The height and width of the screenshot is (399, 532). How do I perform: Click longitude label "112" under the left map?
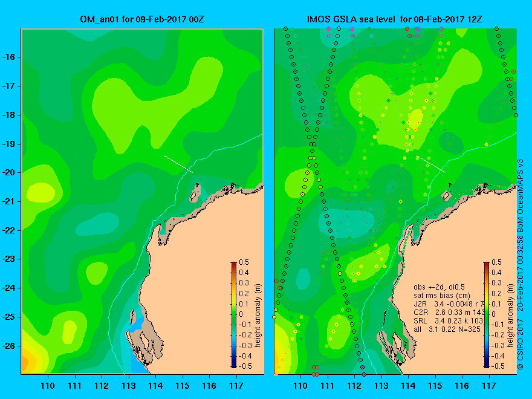point(102,386)
